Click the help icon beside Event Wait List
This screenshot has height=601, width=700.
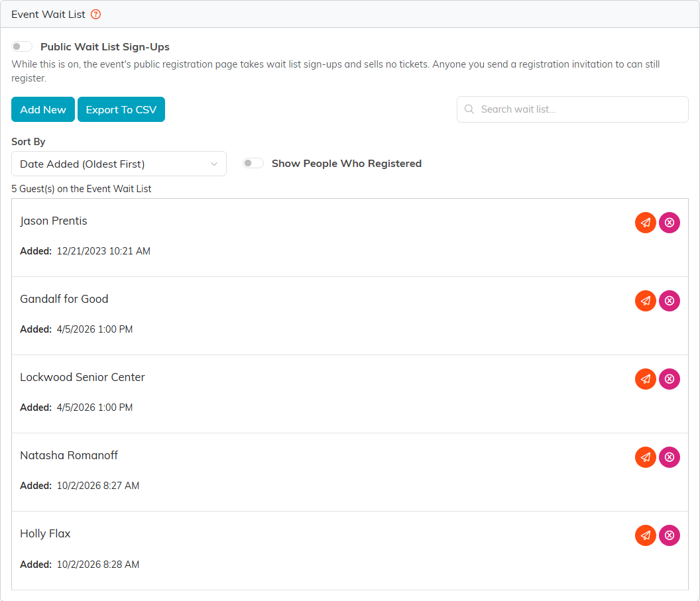pos(95,15)
